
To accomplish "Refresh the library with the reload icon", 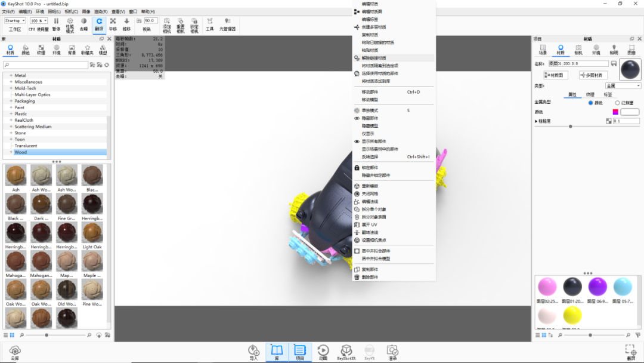I will click(x=107, y=65).
